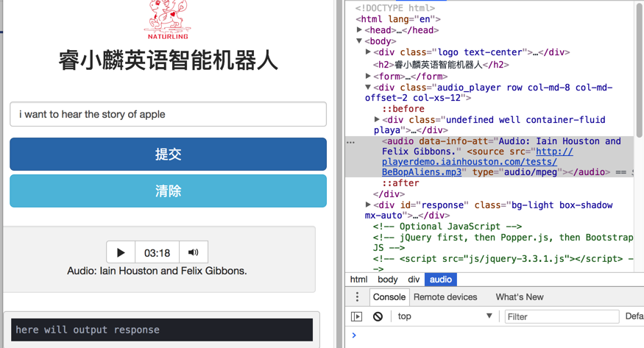This screenshot has width=644, height=348.
Task: Expand the response div node
Action: click(x=369, y=205)
